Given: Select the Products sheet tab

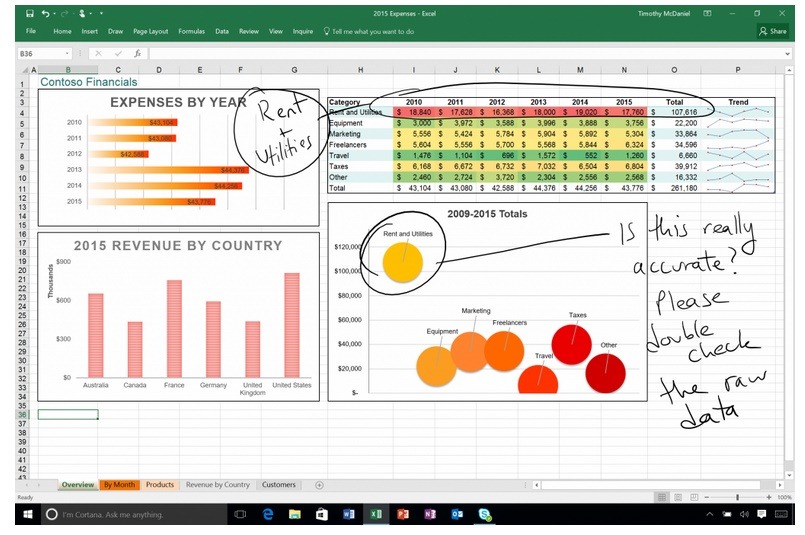Looking at the screenshot, I should [x=160, y=484].
